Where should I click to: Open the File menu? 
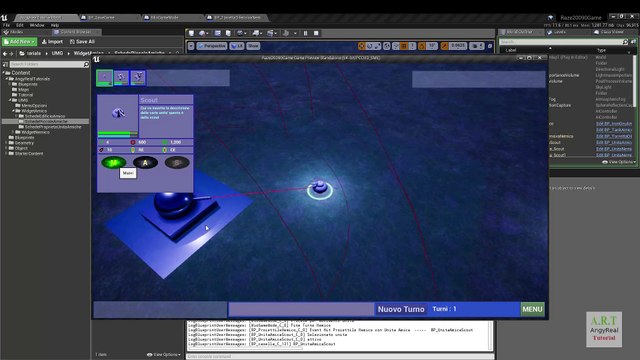pos(7,25)
